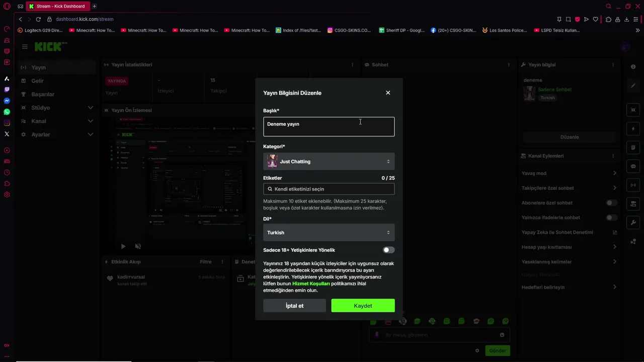Open WhatsApp in Opera sidebar

[7, 112]
